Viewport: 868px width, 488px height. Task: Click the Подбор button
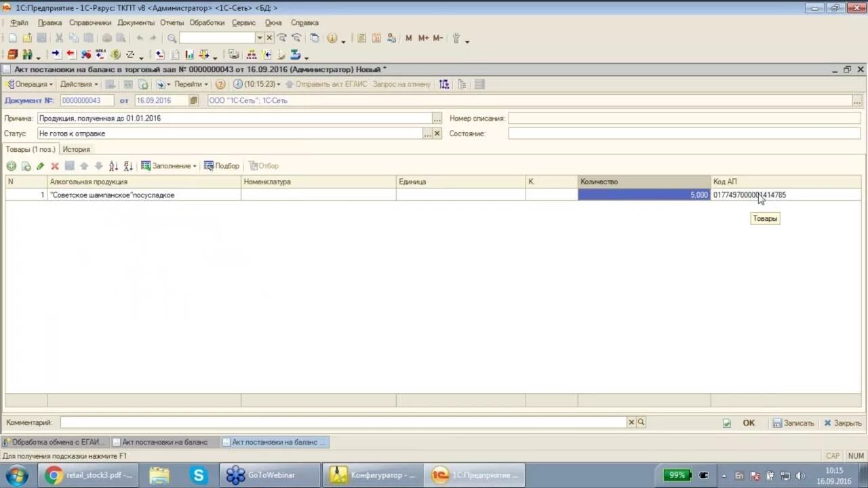click(222, 166)
